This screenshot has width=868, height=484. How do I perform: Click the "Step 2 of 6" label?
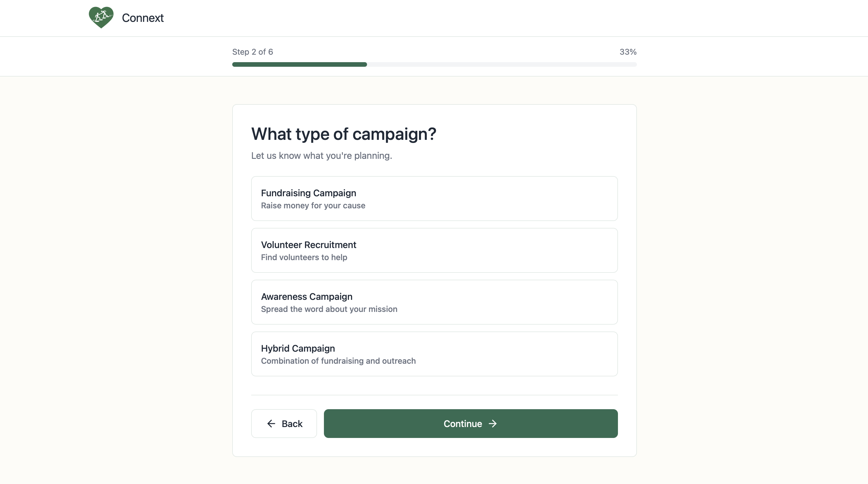(252, 52)
